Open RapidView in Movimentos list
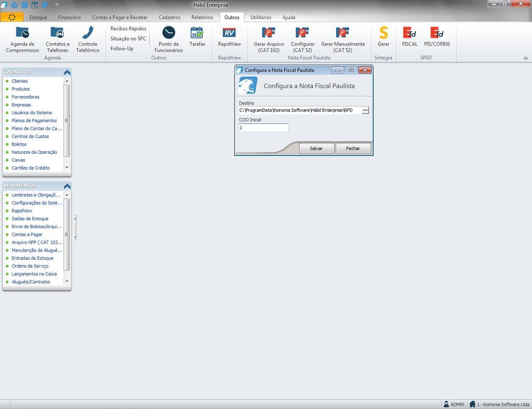 point(22,211)
